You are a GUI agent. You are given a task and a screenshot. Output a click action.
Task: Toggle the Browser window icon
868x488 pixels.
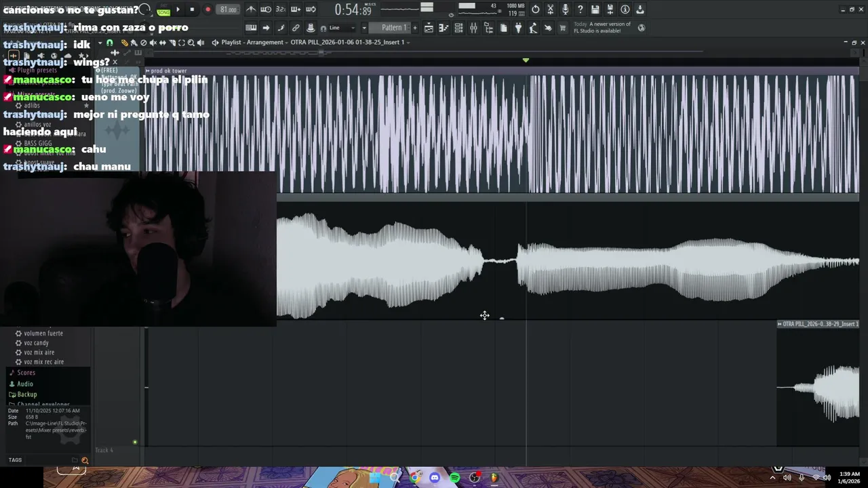[489, 28]
